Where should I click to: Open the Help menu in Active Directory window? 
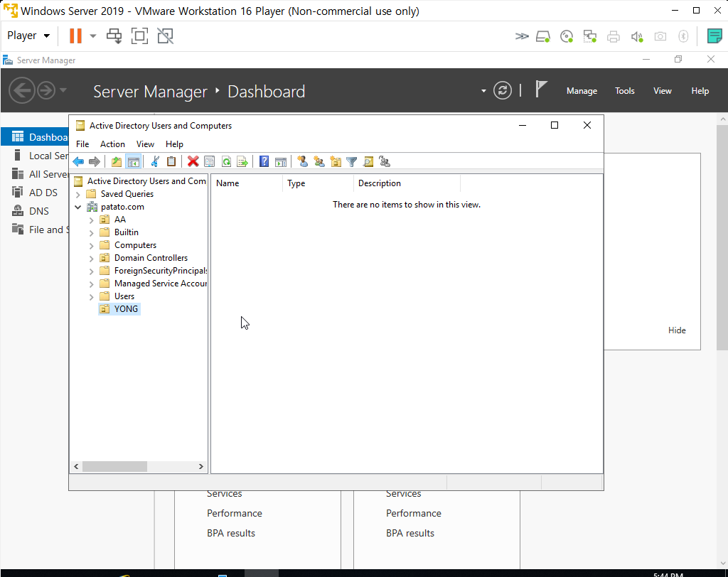(x=175, y=144)
